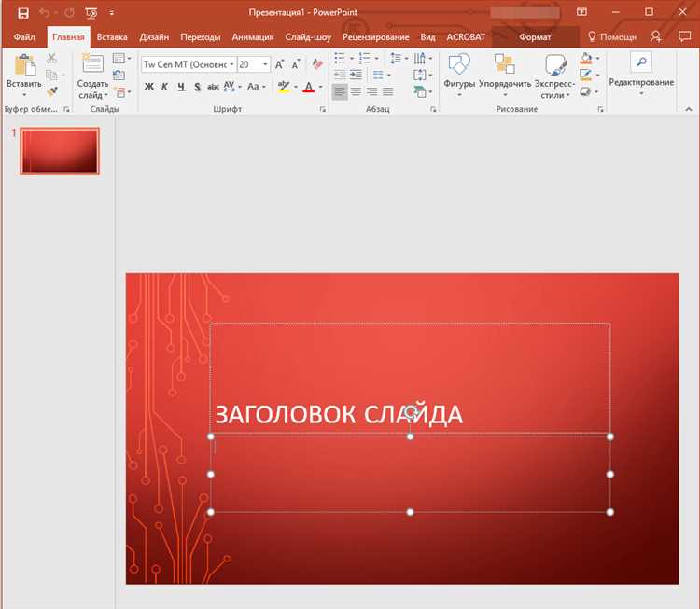The height and width of the screenshot is (609, 700).
Task: Apply shape fill paint bucket color
Action: point(586,59)
